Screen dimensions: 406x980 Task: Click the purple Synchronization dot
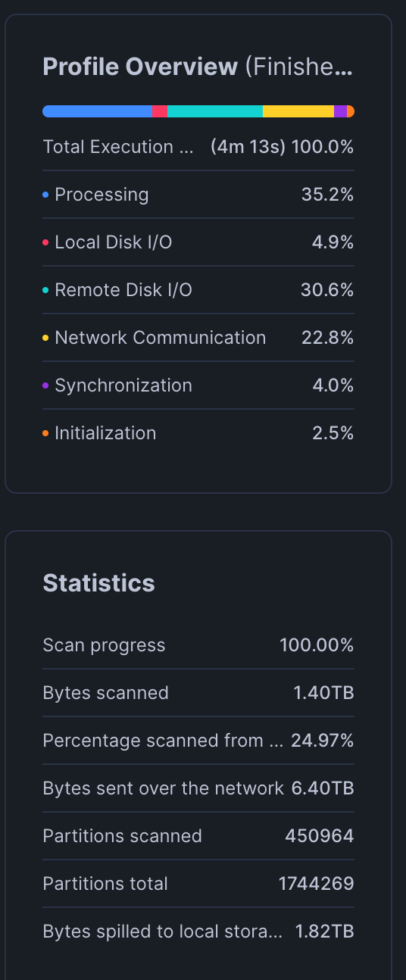[45, 385]
